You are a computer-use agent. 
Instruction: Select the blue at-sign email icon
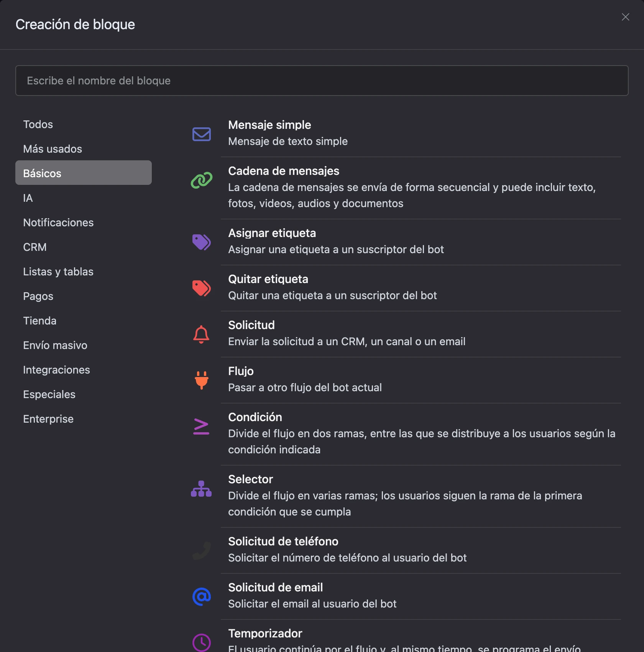coord(201,596)
